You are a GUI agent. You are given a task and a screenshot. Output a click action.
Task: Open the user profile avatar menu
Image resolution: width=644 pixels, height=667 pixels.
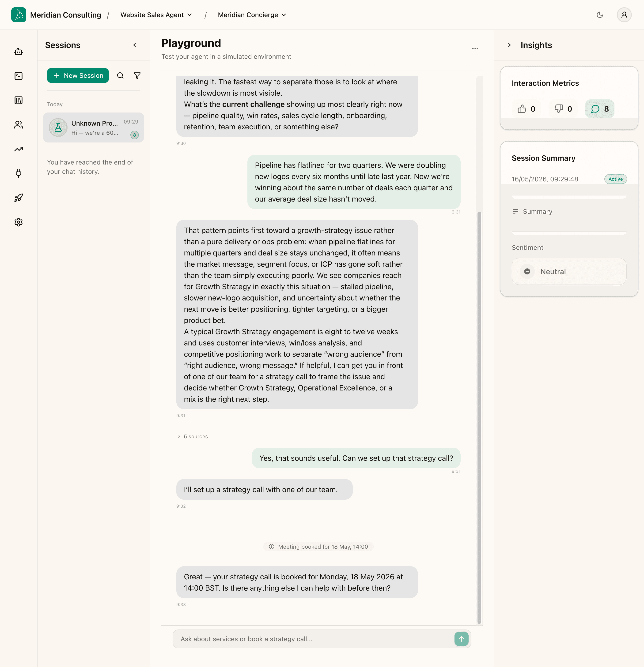[624, 15]
